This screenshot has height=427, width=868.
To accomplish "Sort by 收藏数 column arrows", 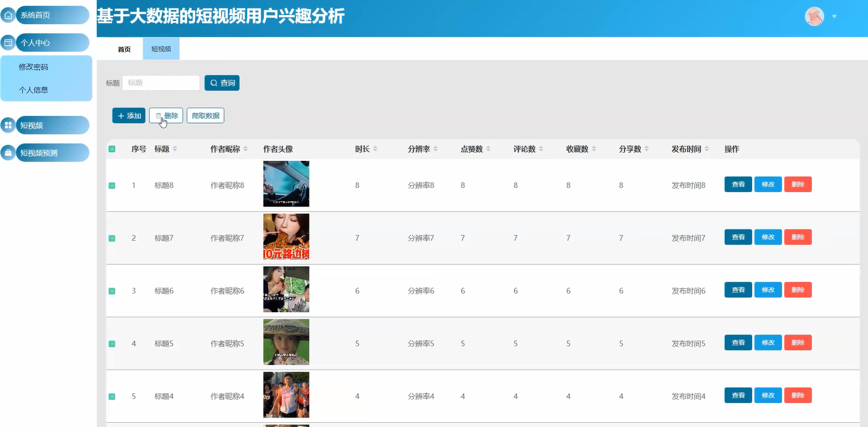I will click(x=594, y=149).
